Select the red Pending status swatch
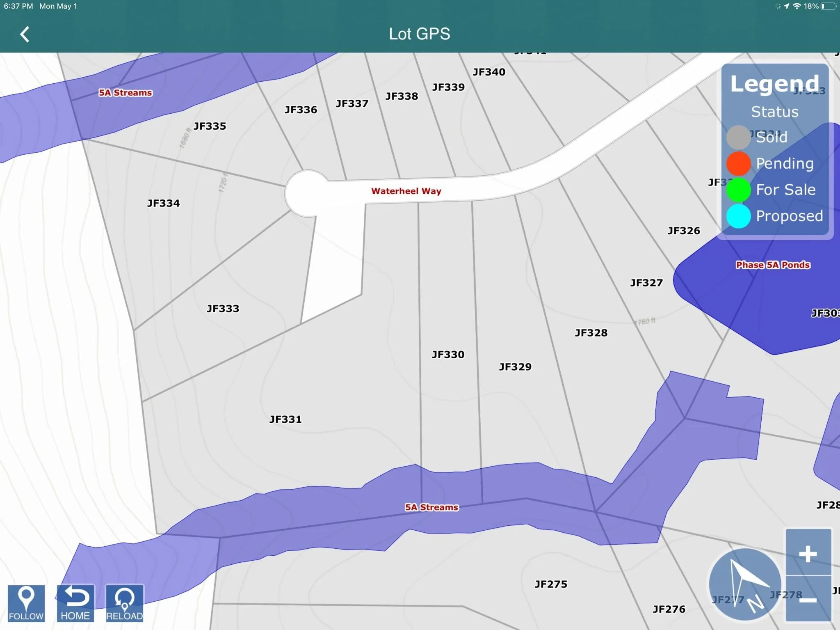 pyautogui.click(x=738, y=163)
